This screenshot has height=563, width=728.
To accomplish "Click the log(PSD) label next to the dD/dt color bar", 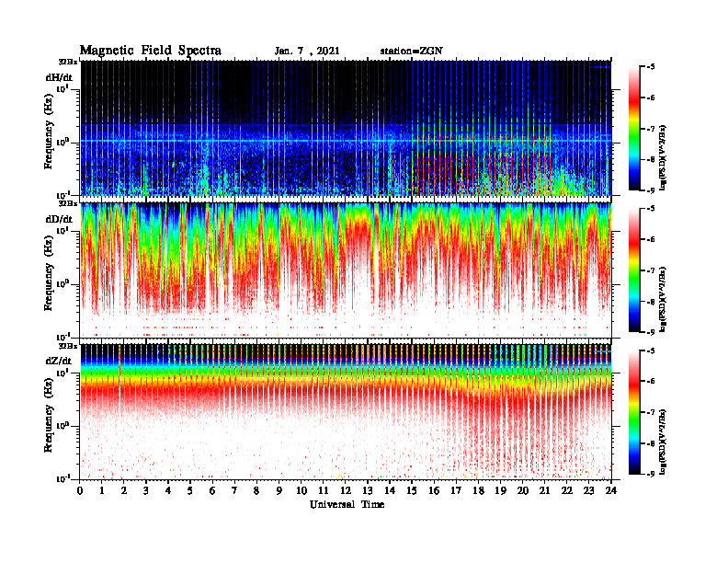I will click(664, 300).
